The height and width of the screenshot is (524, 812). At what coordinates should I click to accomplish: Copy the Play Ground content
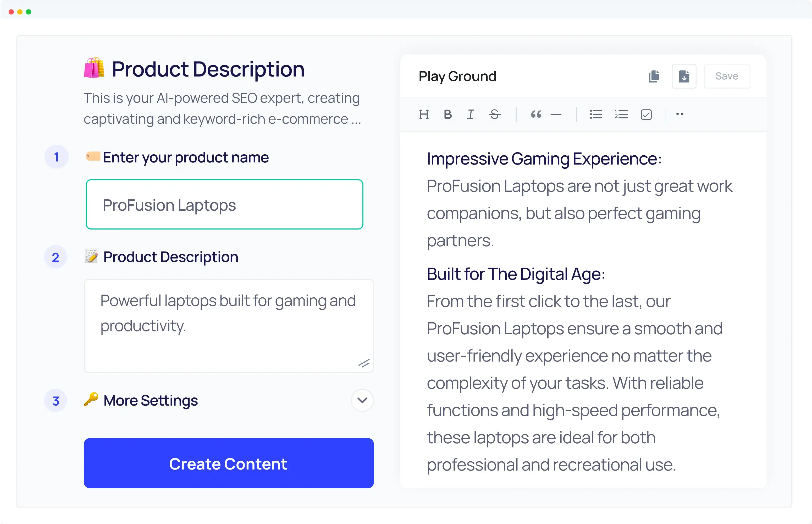(x=654, y=76)
